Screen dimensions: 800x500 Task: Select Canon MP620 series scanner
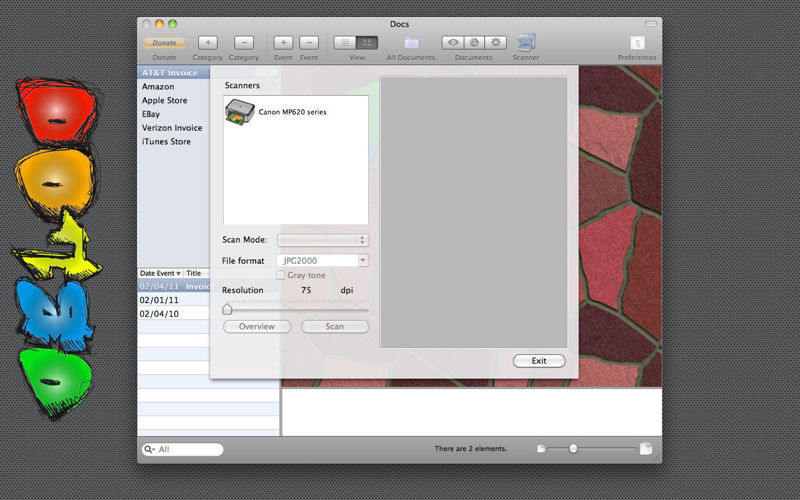click(x=295, y=112)
